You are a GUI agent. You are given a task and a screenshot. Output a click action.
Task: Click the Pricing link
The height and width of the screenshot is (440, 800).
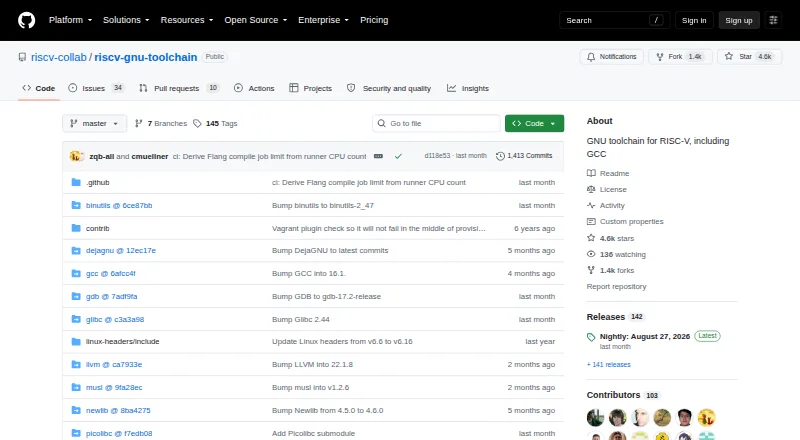tap(374, 20)
